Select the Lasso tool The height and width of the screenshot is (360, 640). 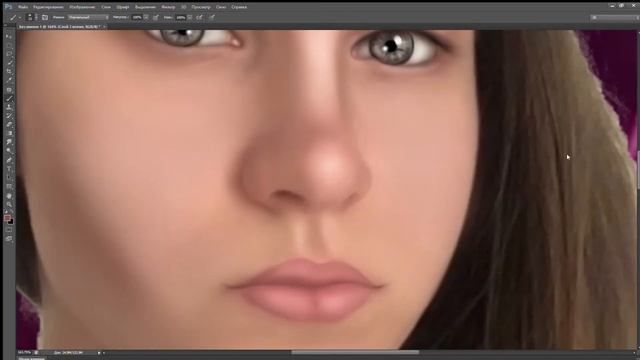[x=9, y=53]
